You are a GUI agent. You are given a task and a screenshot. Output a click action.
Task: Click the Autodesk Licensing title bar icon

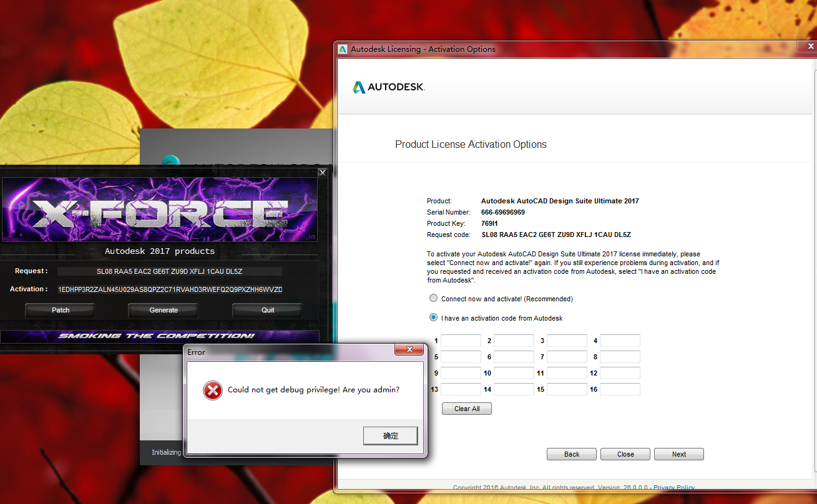[x=343, y=49]
